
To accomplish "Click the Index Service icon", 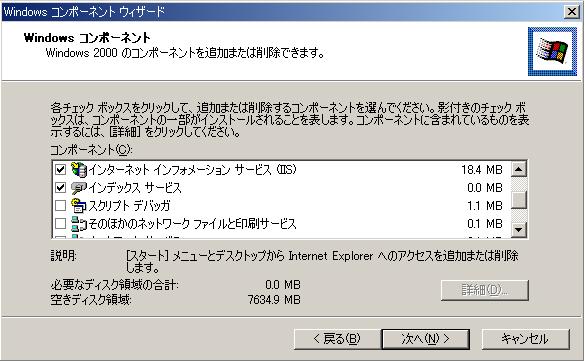I will pos(78,188).
